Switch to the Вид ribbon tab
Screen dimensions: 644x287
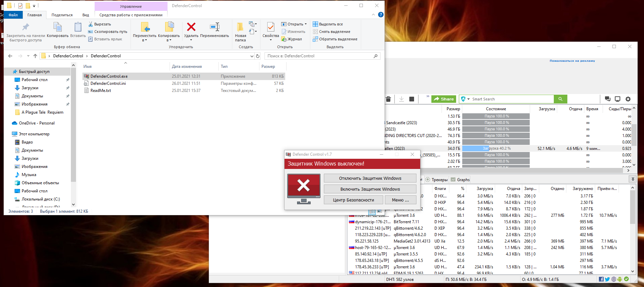[85, 15]
